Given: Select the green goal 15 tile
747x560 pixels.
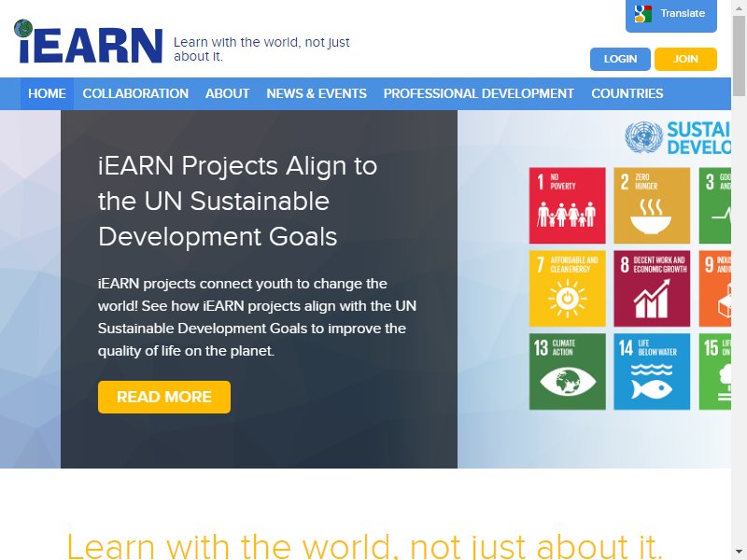Looking at the screenshot, I should 714,371.
